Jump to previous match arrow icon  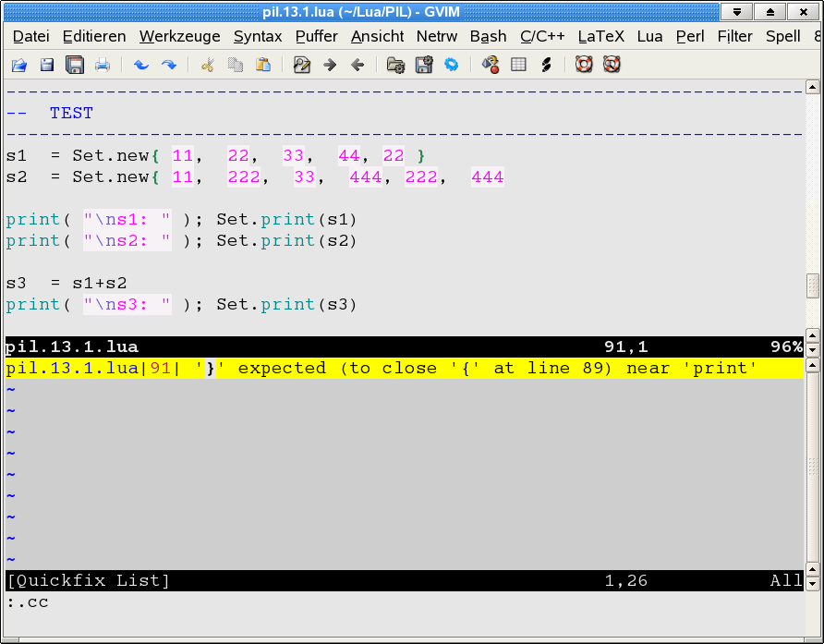click(x=357, y=66)
